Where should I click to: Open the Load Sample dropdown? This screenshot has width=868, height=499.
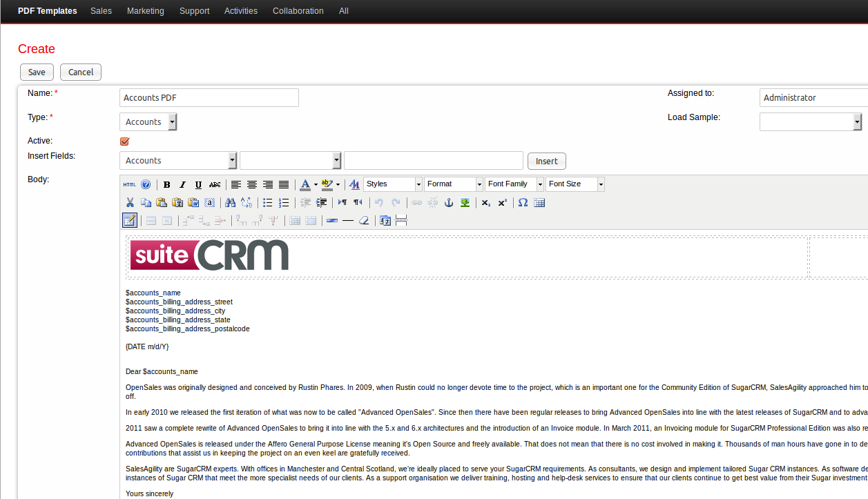coord(810,122)
